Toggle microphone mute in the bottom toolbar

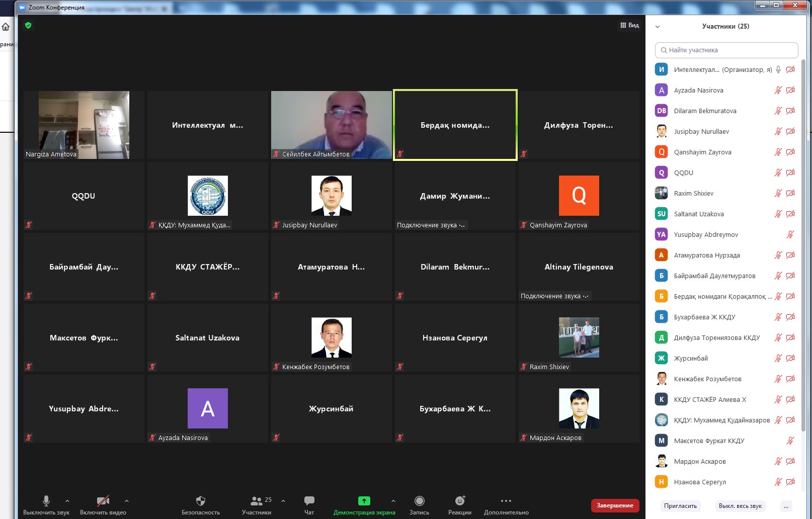click(46, 501)
